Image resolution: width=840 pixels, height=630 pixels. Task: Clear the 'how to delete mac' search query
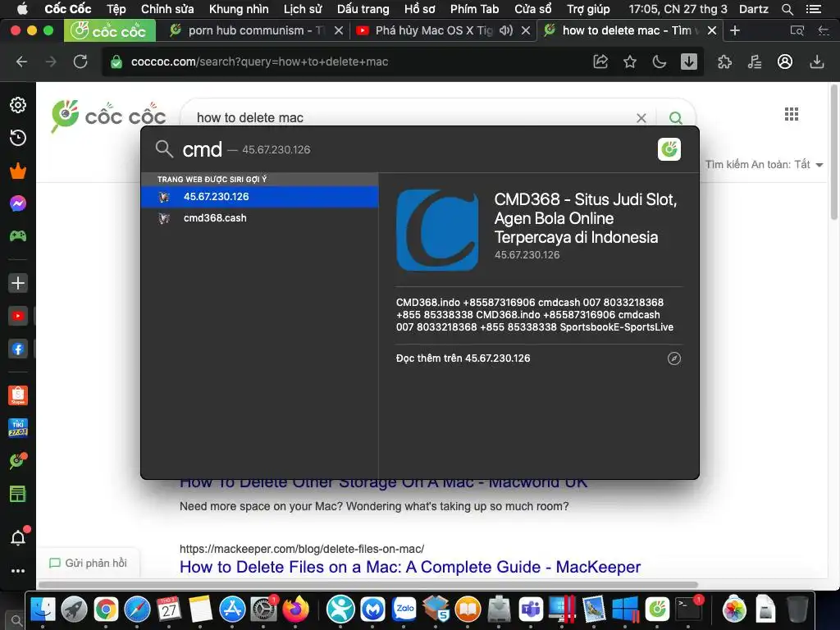(641, 118)
